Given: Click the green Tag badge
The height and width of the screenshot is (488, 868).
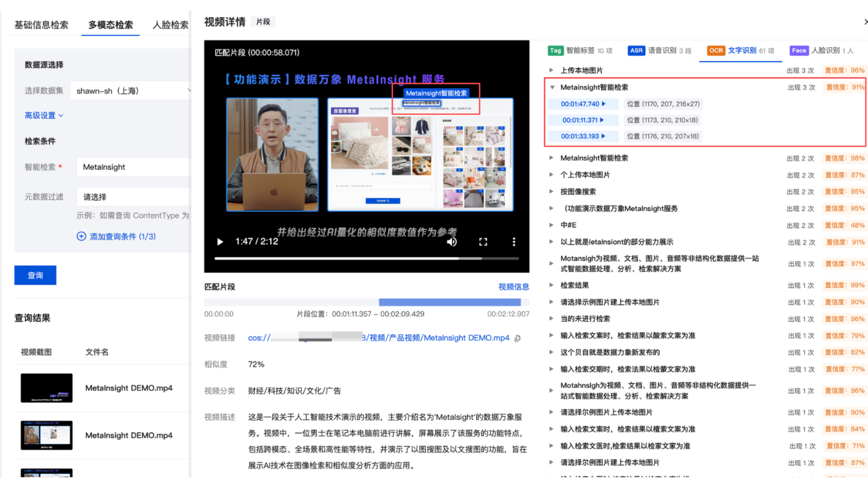Looking at the screenshot, I should click(x=555, y=51).
